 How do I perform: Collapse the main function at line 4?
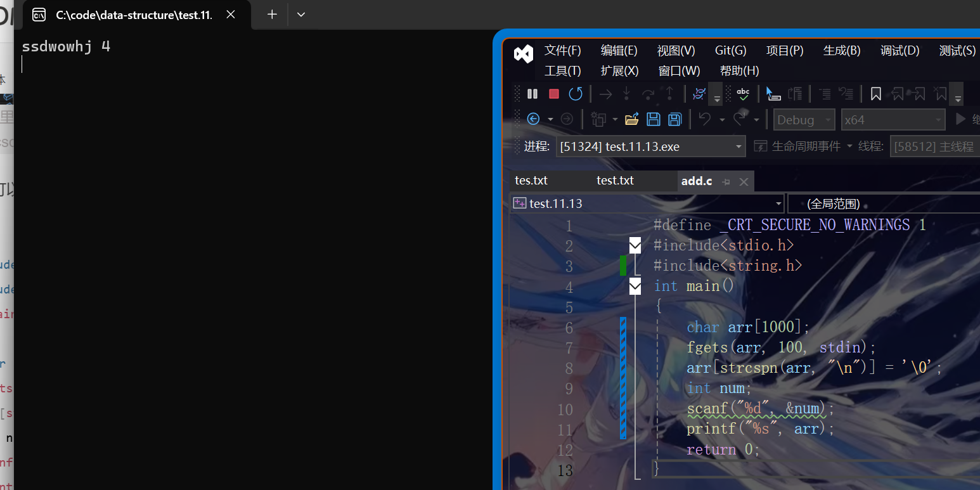pos(635,287)
